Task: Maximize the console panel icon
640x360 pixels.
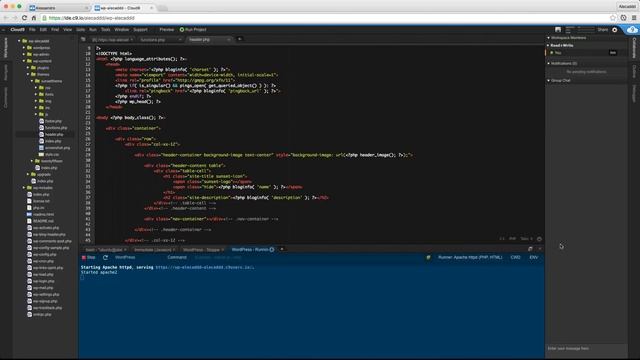Action: pyautogui.click(x=530, y=249)
